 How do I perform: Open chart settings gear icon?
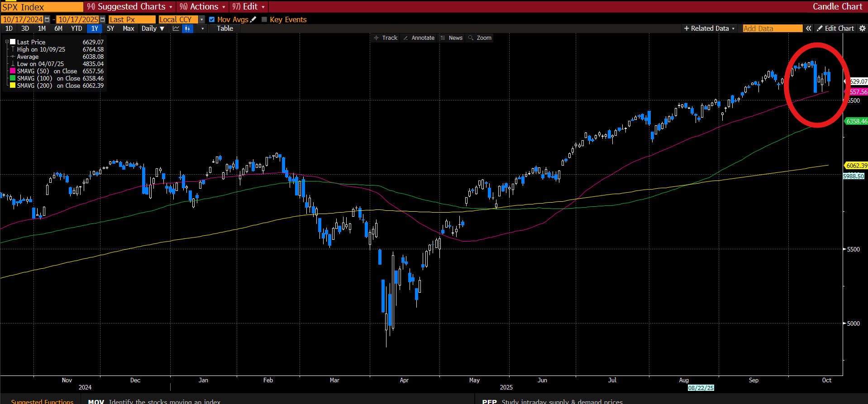pyautogui.click(x=862, y=28)
